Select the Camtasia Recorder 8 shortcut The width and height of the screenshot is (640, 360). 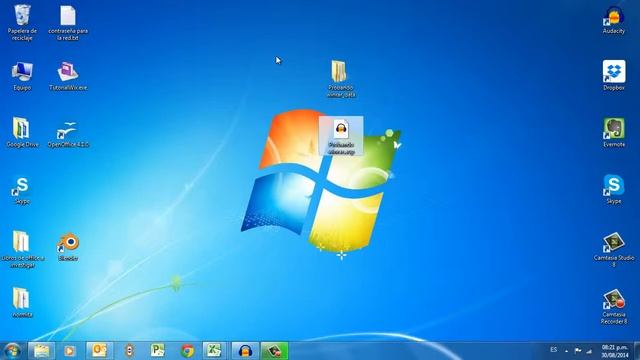(613, 307)
